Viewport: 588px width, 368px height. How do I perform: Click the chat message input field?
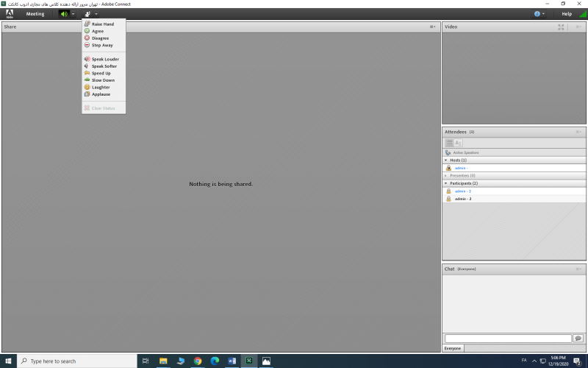[x=507, y=339]
